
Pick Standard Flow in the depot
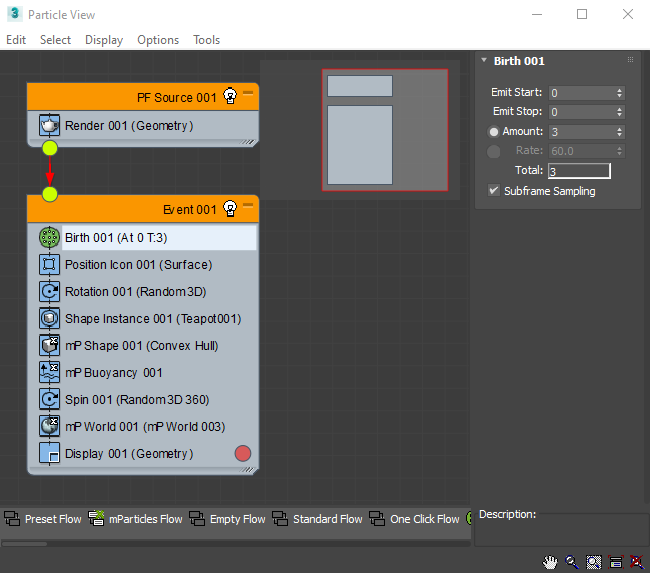[317, 519]
